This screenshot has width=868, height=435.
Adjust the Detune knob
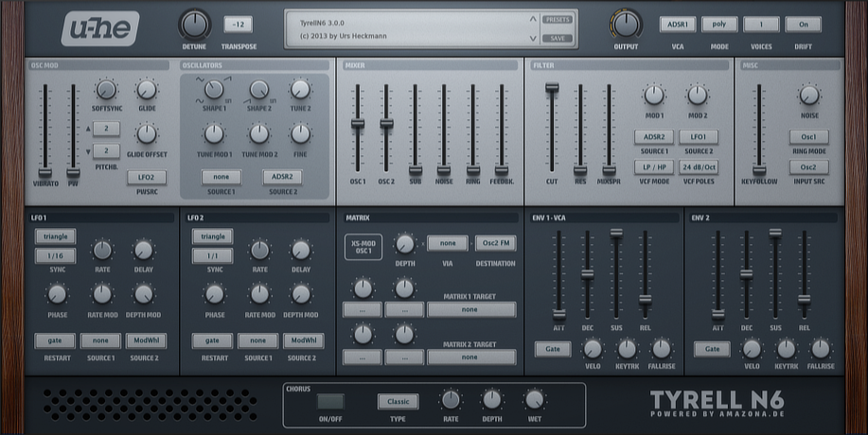tap(194, 25)
